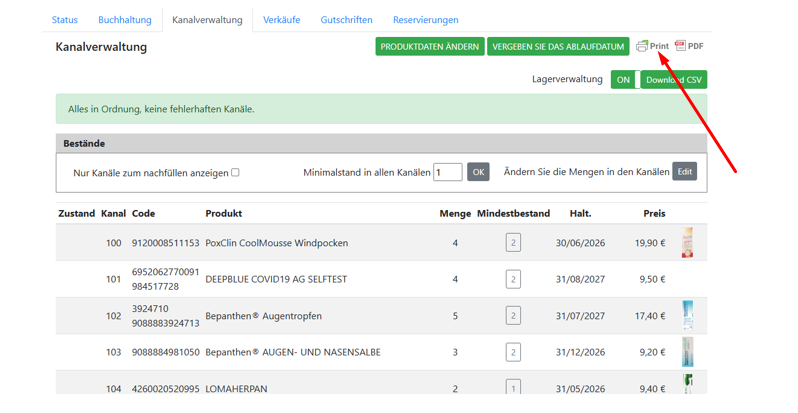Click expiry date 31/08/2027

(580, 279)
